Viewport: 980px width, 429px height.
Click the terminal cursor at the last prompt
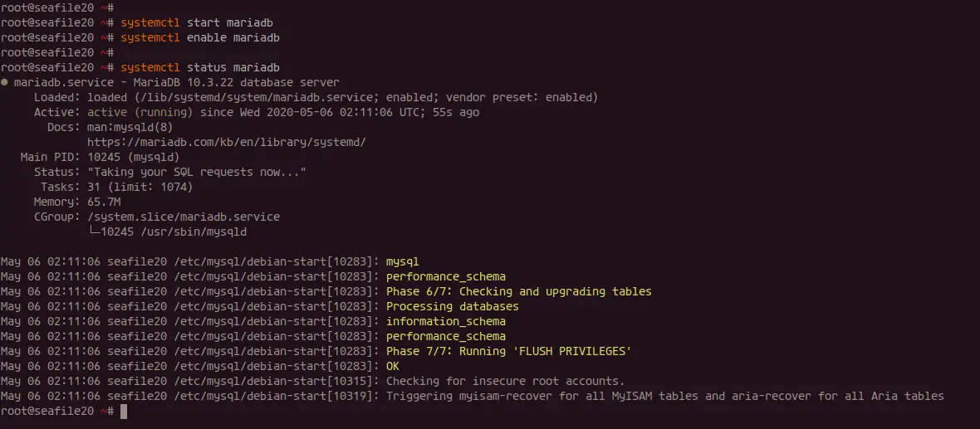point(124,412)
